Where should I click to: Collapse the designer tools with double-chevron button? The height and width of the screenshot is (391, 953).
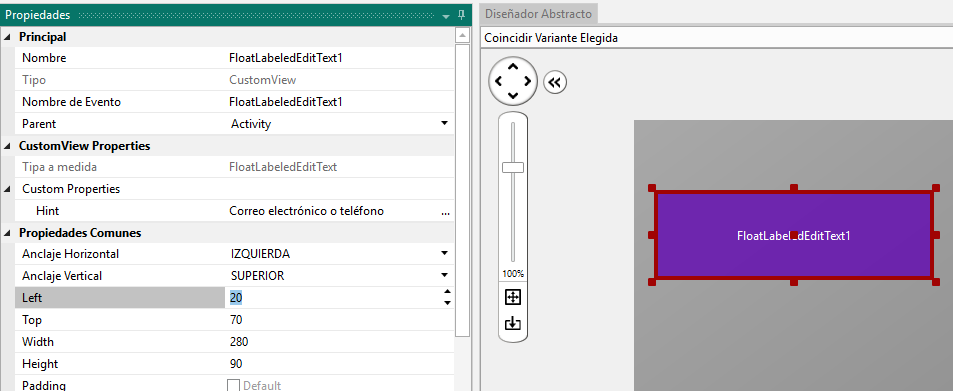coord(554,82)
